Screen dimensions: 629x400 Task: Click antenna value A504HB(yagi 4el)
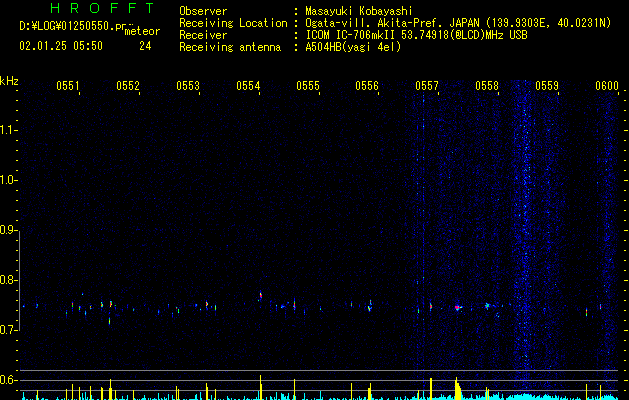point(353,47)
